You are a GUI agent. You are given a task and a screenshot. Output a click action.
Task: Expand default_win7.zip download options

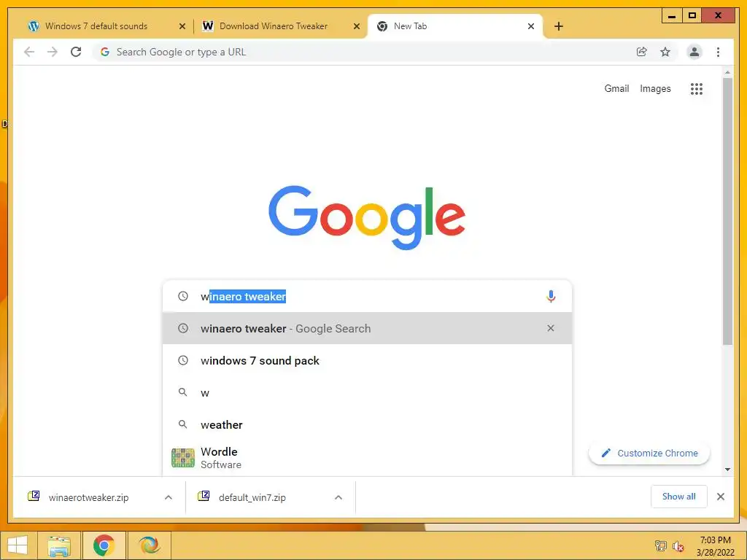[338, 497]
